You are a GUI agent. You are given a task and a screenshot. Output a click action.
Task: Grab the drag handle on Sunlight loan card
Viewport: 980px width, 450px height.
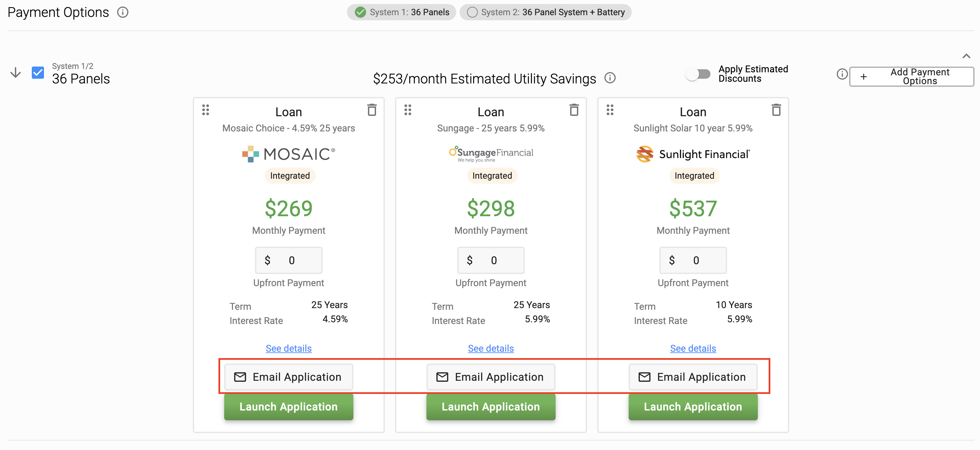point(610,110)
